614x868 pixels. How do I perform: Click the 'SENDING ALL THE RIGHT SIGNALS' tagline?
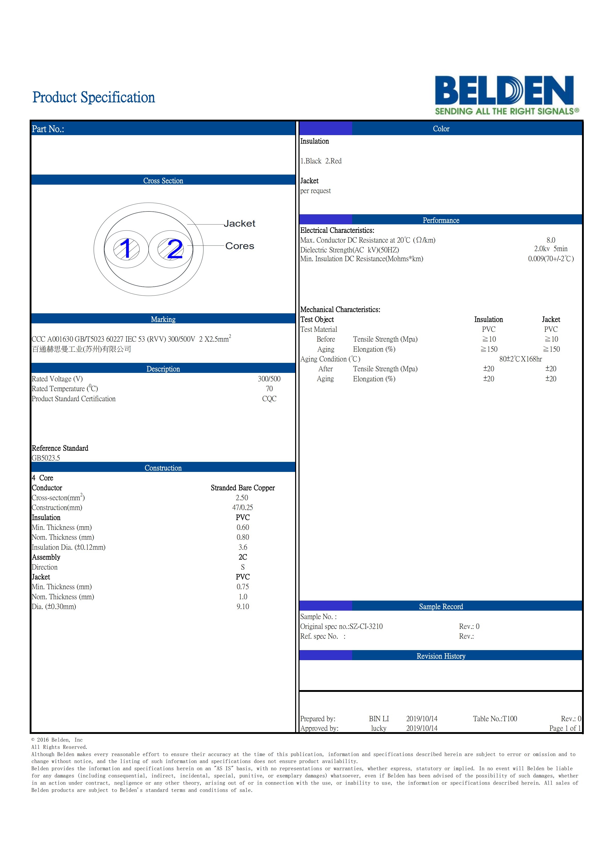[x=507, y=111]
